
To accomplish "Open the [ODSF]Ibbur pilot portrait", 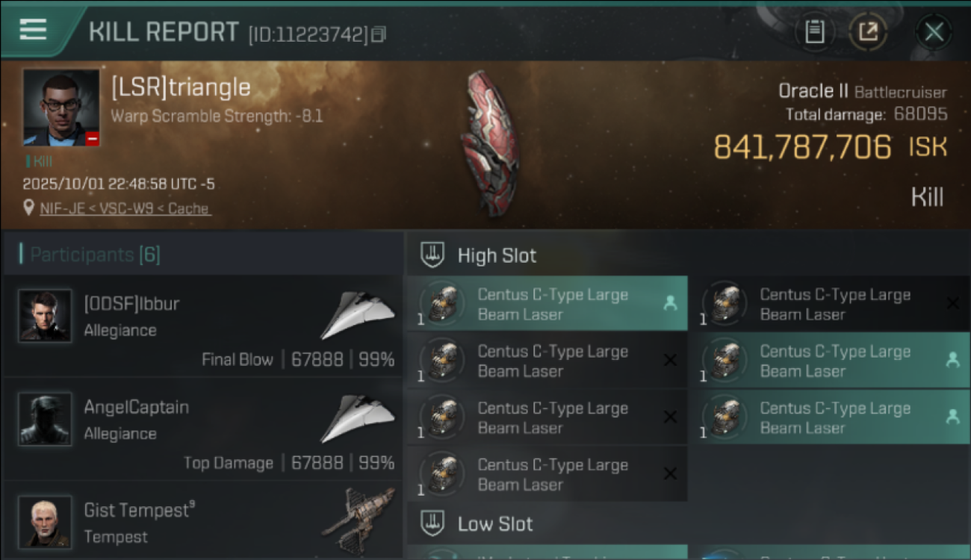I will click(x=45, y=316).
